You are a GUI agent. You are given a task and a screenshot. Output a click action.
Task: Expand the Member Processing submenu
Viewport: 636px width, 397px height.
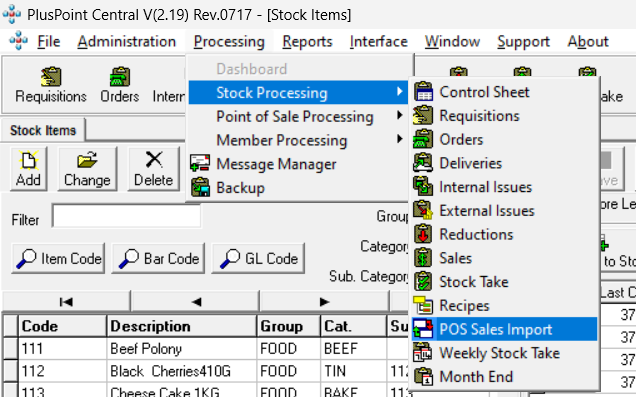coord(298,140)
